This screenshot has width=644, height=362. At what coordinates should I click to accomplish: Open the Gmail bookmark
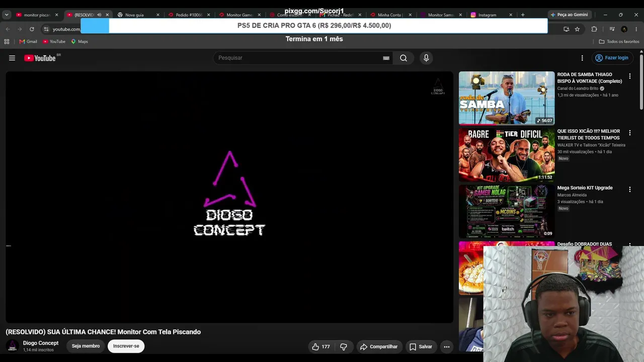(28, 42)
